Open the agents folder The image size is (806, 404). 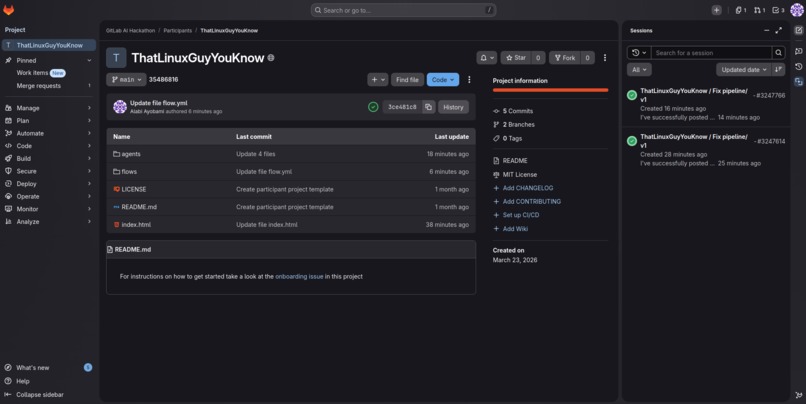tap(131, 154)
